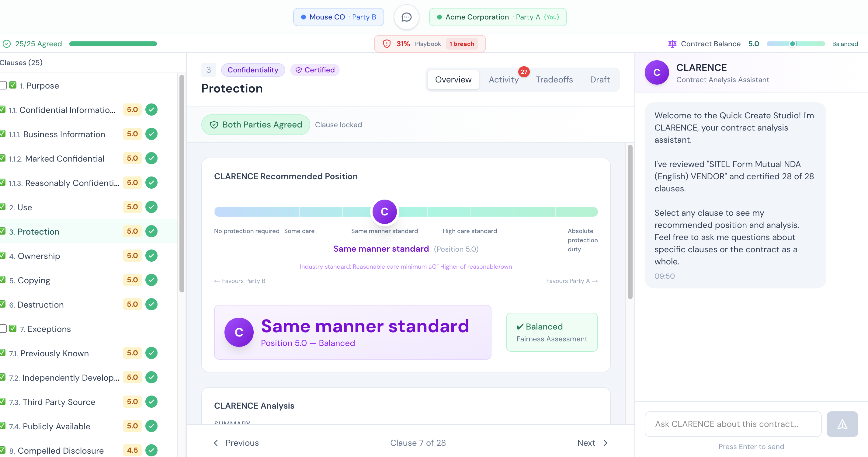Viewport: 868px width, 457px height.
Task: Click the Certified shield badge
Action: click(x=315, y=70)
